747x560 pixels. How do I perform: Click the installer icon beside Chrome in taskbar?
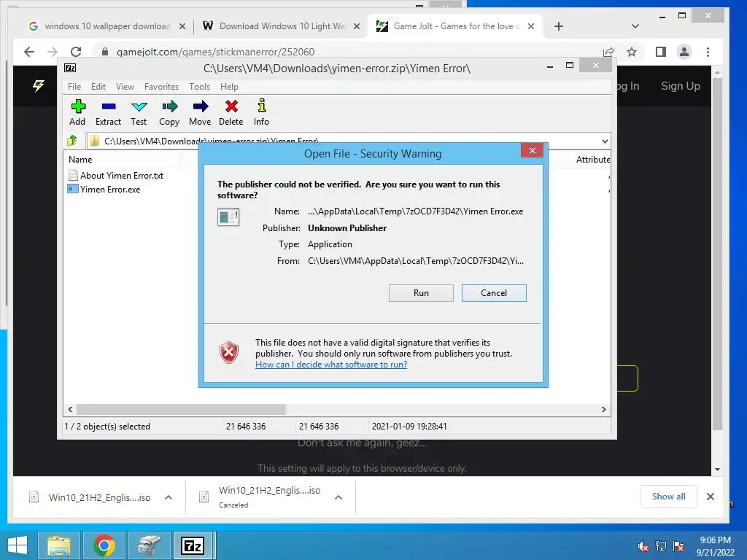(x=149, y=545)
